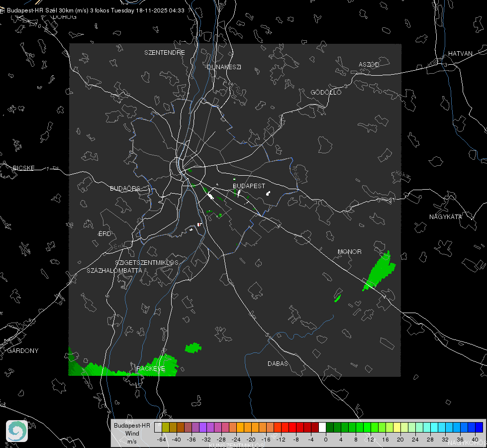This screenshot has width=487, height=448.
Task: Click the GÁRDONY map label
Action: [x=23, y=351]
